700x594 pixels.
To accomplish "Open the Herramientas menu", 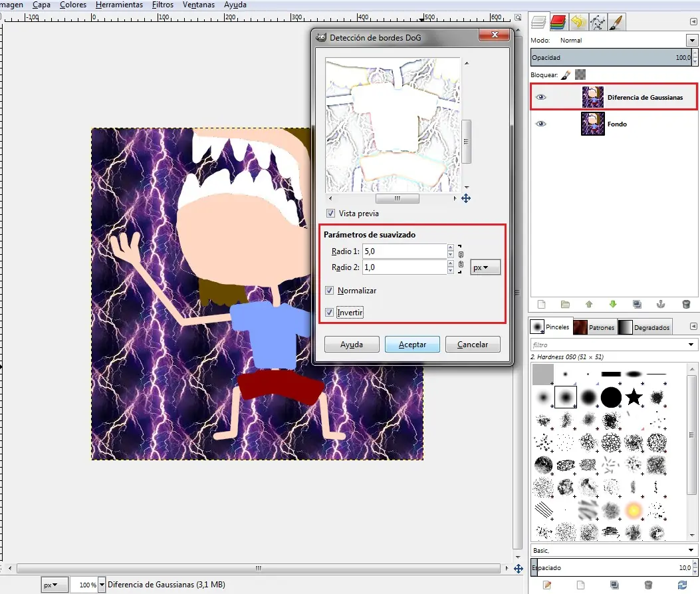I will [x=119, y=5].
